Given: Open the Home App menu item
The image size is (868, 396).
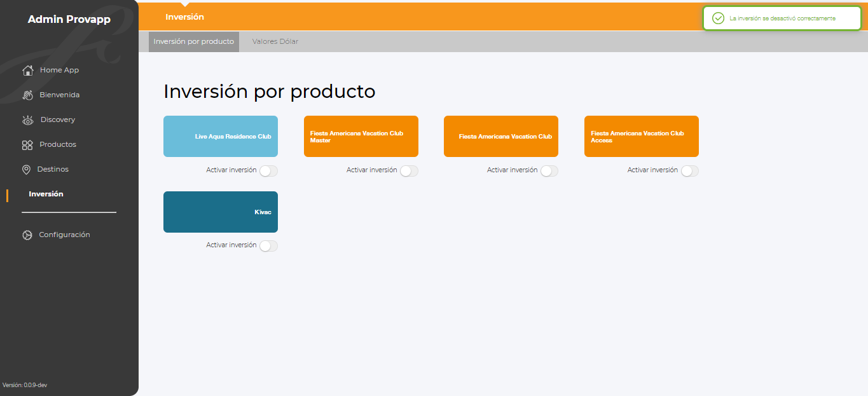Looking at the screenshot, I should click(59, 70).
